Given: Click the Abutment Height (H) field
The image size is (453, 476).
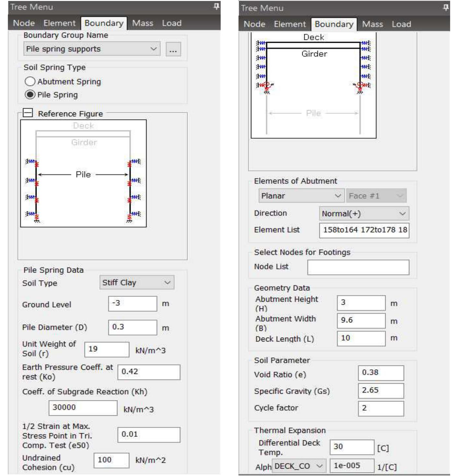Looking at the screenshot, I should coord(361,303).
